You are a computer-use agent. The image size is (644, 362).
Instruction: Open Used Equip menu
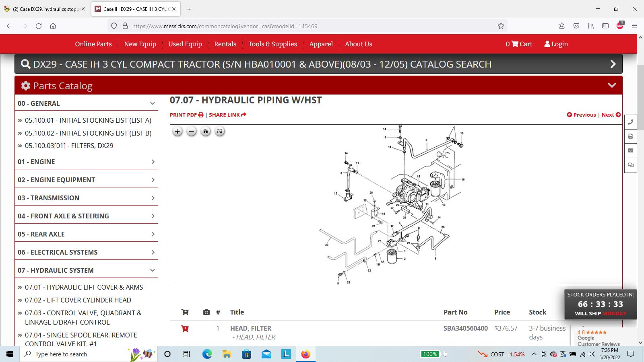[x=185, y=44]
